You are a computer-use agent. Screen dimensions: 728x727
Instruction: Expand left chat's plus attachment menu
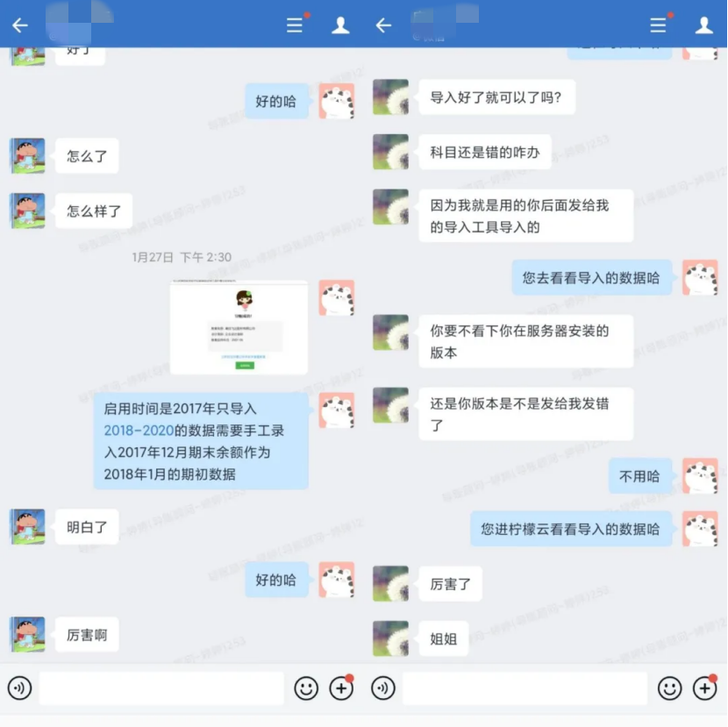click(x=341, y=688)
